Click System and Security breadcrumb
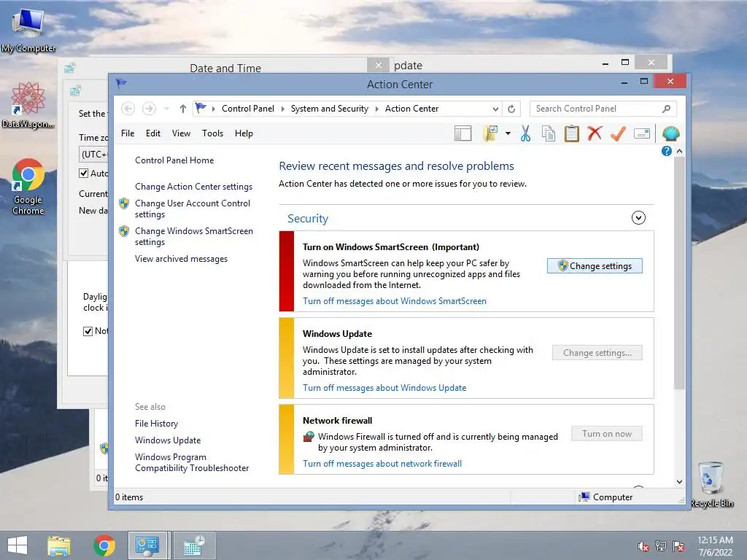The height and width of the screenshot is (560, 747). (x=330, y=109)
